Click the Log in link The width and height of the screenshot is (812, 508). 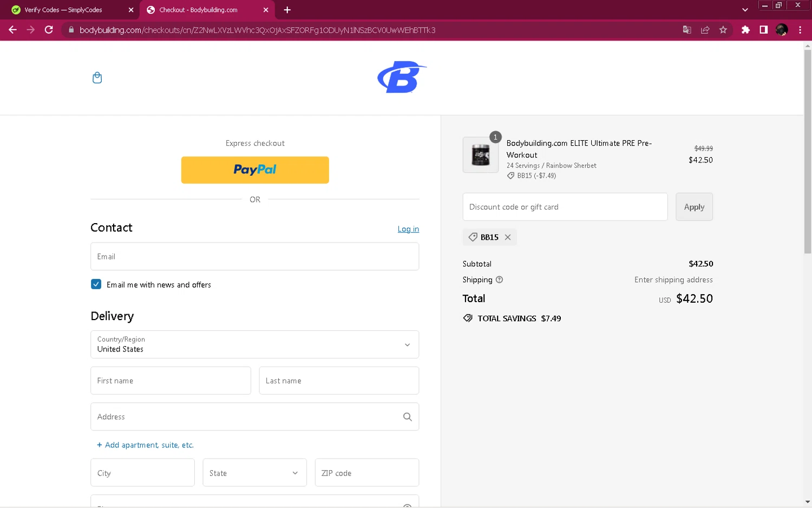click(x=408, y=229)
